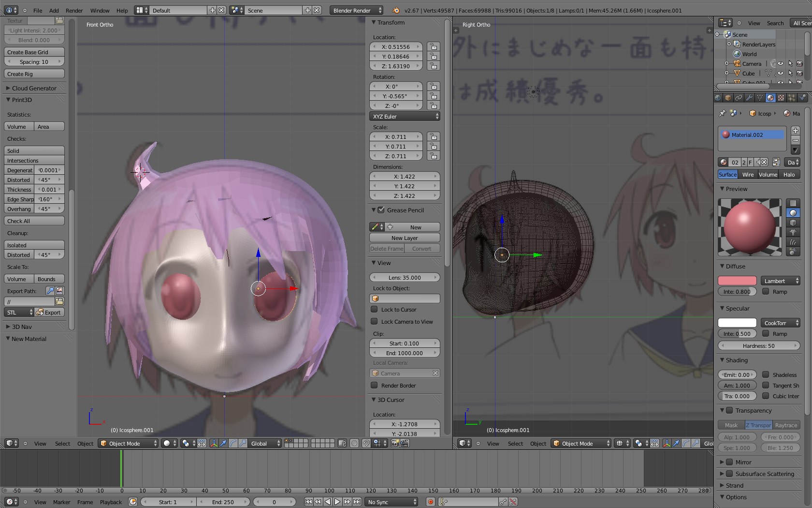Screen dimensions: 812x508
Task: Open the Object Data triangle tab
Action: point(760,98)
